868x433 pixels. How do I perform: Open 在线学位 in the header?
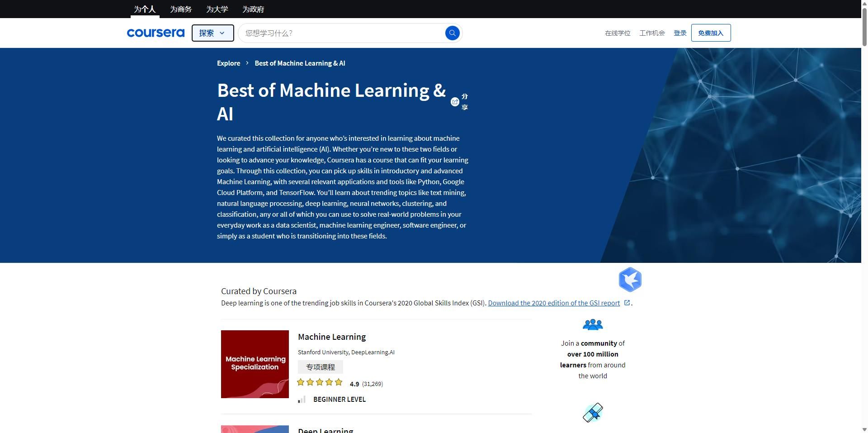tap(618, 33)
